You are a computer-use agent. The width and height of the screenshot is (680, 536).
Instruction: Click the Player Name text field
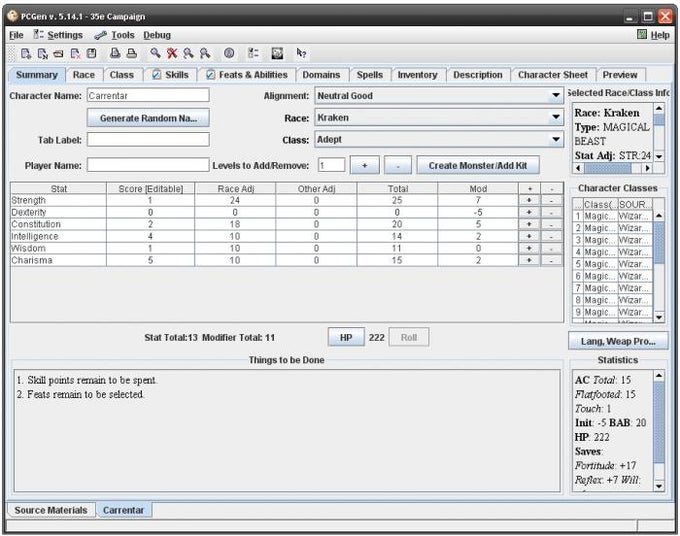146,165
